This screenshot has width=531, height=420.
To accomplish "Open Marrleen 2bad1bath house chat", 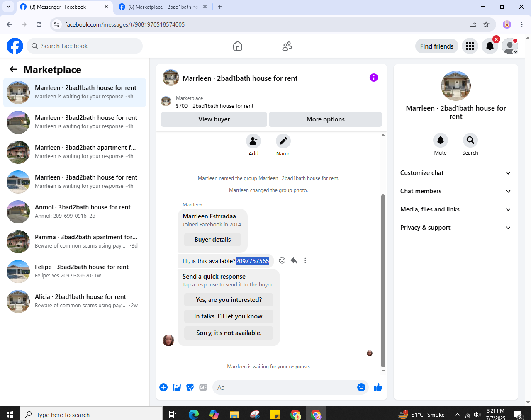I will pyautogui.click(x=75, y=92).
